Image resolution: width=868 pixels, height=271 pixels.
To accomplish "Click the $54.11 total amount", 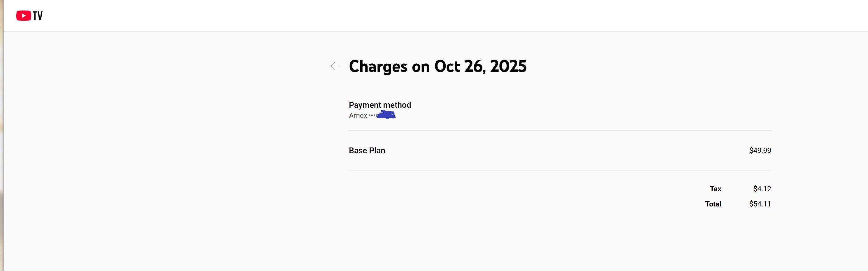I will pos(760,204).
